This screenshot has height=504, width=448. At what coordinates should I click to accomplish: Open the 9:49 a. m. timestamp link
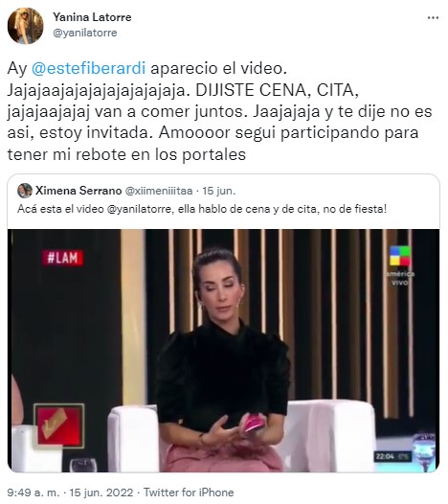tap(34, 493)
